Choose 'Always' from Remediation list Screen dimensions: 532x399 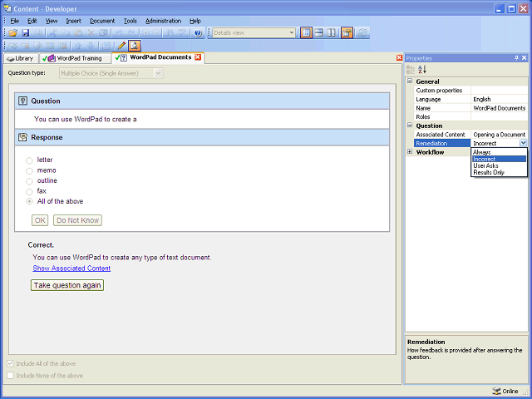coord(499,152)
